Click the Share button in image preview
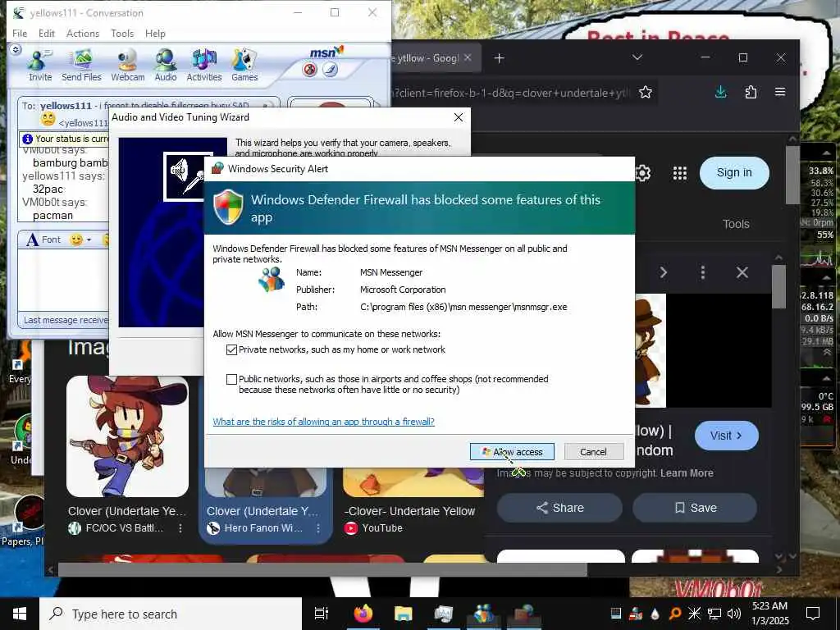This screenshot has width=840, height=630. 559,507
